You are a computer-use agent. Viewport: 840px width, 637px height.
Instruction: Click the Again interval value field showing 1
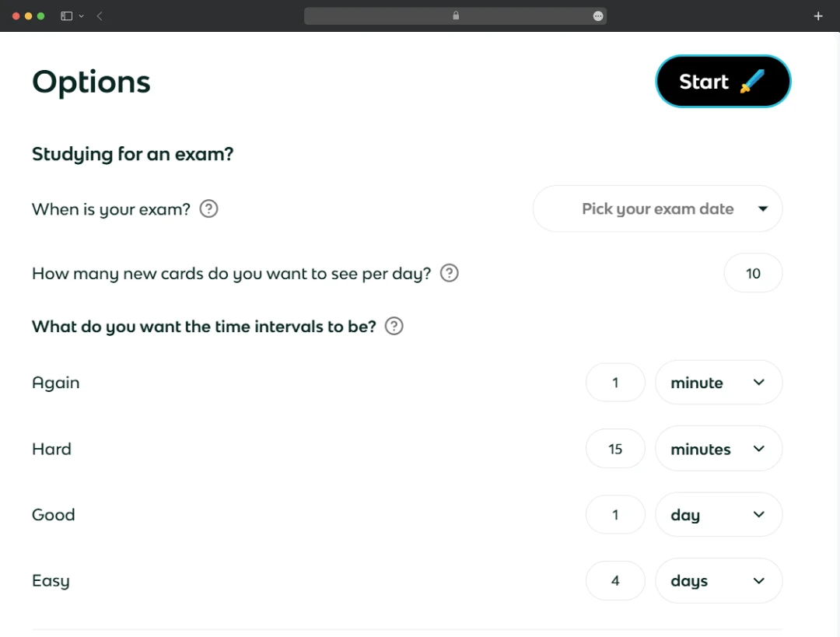(615, 382)
